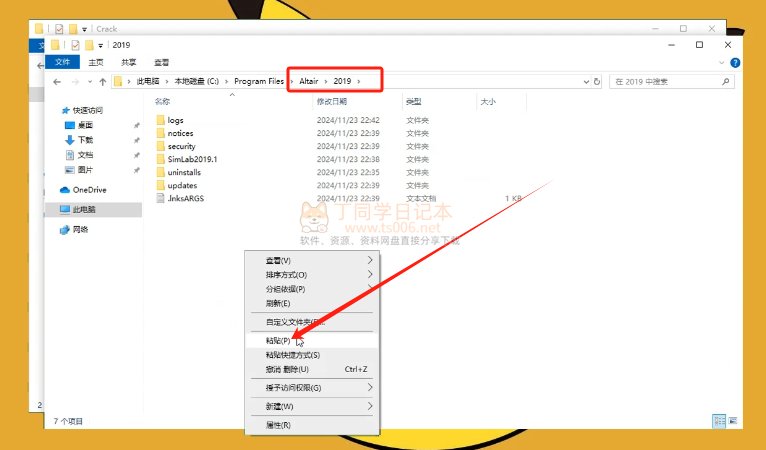Sort by the Name column header

pos(162,102)
